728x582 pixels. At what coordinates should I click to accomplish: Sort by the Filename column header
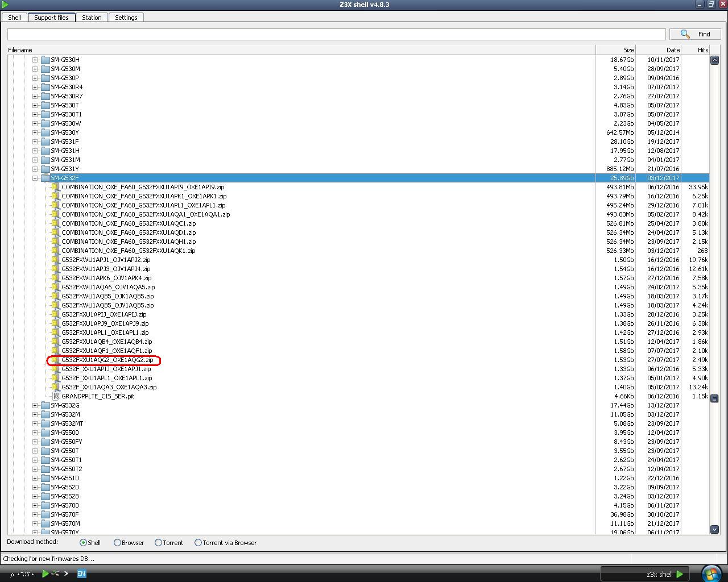[x=301, y=50]
